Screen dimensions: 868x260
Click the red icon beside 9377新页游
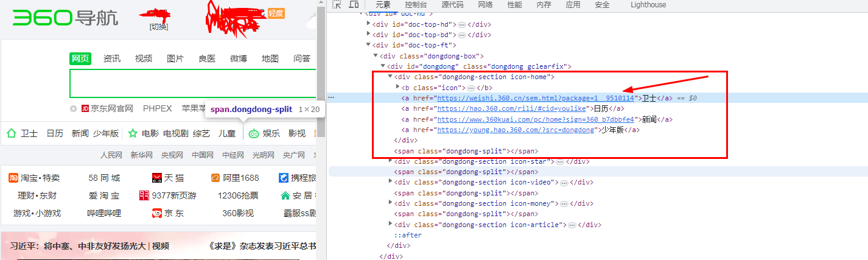coord(144,195)
